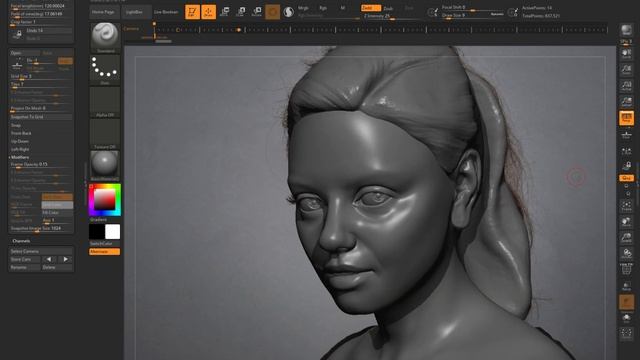Click the Open button in Draw panel
This screenshot has height=360, width=640.
tap(24, 53)
